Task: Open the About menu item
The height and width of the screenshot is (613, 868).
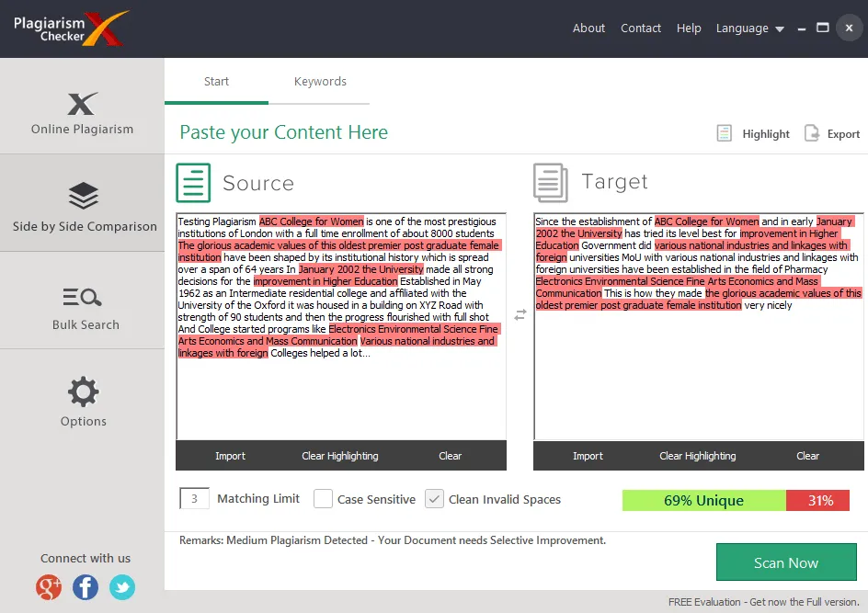Action: pyautogui.click(x=588, y=28)
